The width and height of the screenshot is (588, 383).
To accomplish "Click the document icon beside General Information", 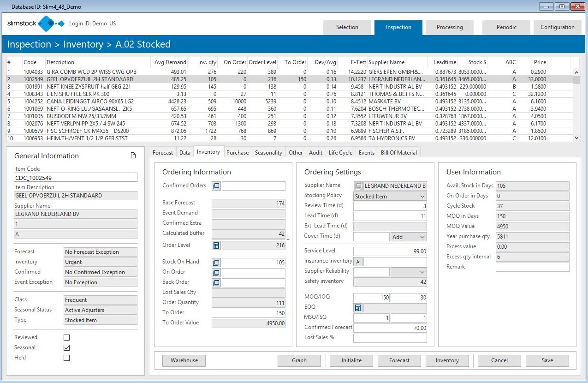I will [133, 156].
